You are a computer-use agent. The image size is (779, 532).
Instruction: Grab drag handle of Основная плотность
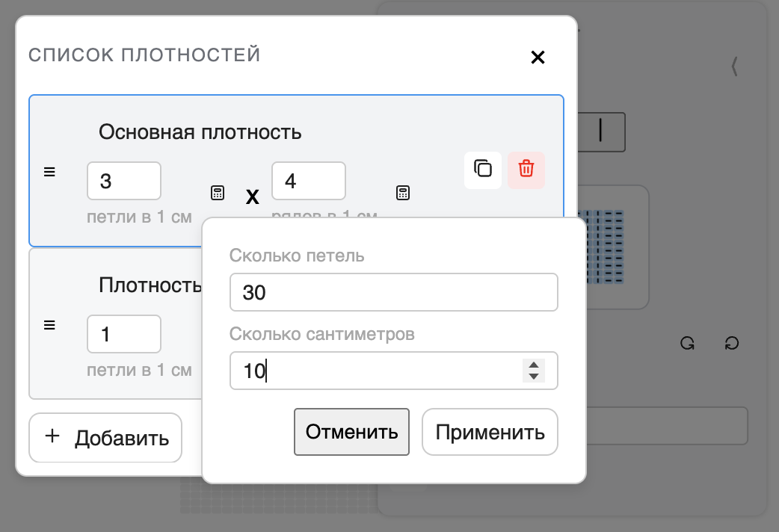coord(49,172)
